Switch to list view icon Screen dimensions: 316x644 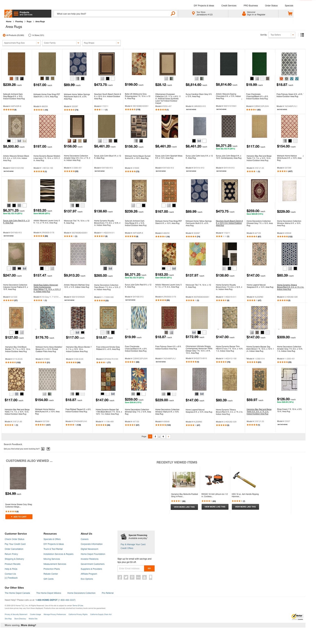pos(302,35)
